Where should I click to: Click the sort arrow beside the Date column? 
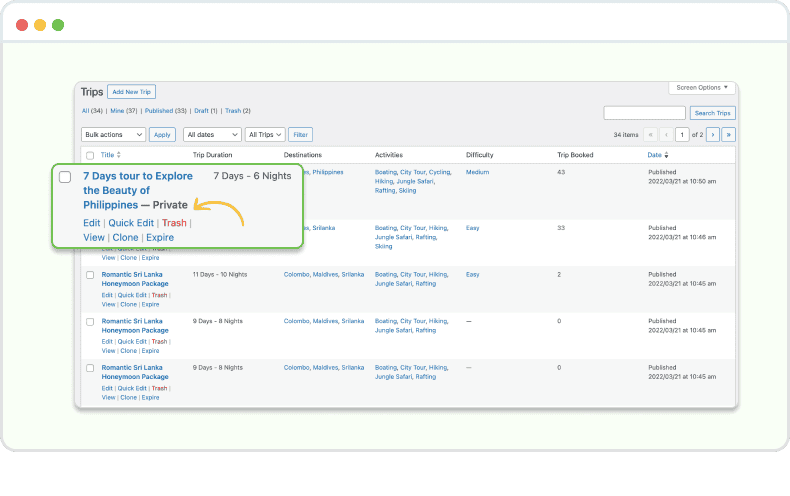[x=667, y=155]
